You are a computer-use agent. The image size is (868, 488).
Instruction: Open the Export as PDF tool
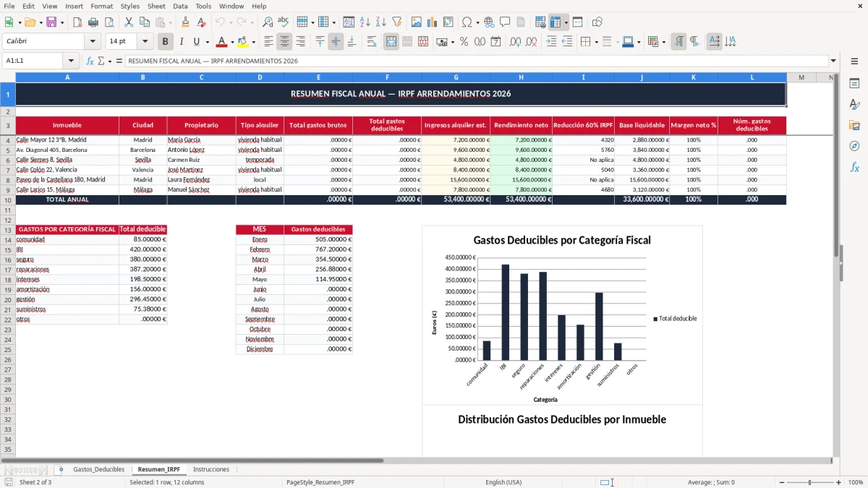pos(77,22)
